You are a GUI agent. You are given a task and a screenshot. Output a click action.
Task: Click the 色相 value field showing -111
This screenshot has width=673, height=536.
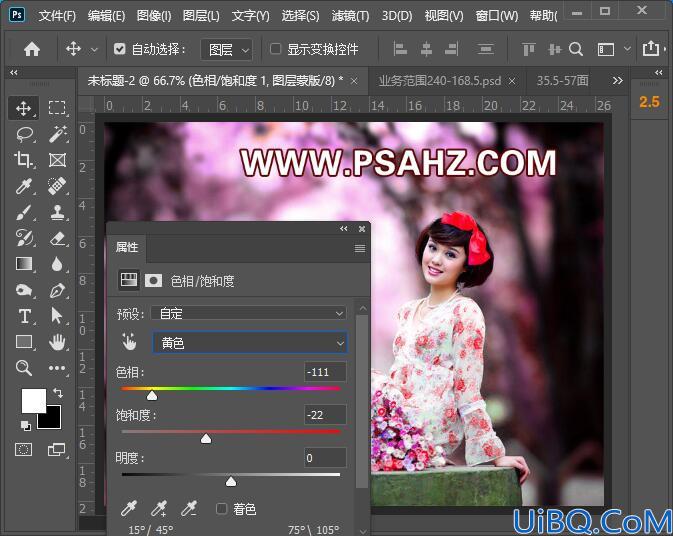tap(325, 372)
